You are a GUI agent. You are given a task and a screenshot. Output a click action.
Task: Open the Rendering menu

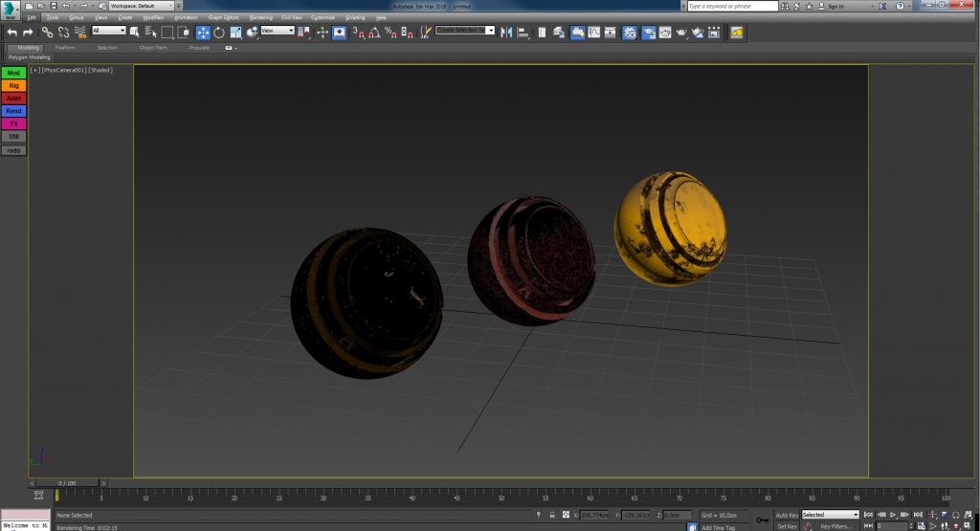pyautogui.click(x=260, y=17)
